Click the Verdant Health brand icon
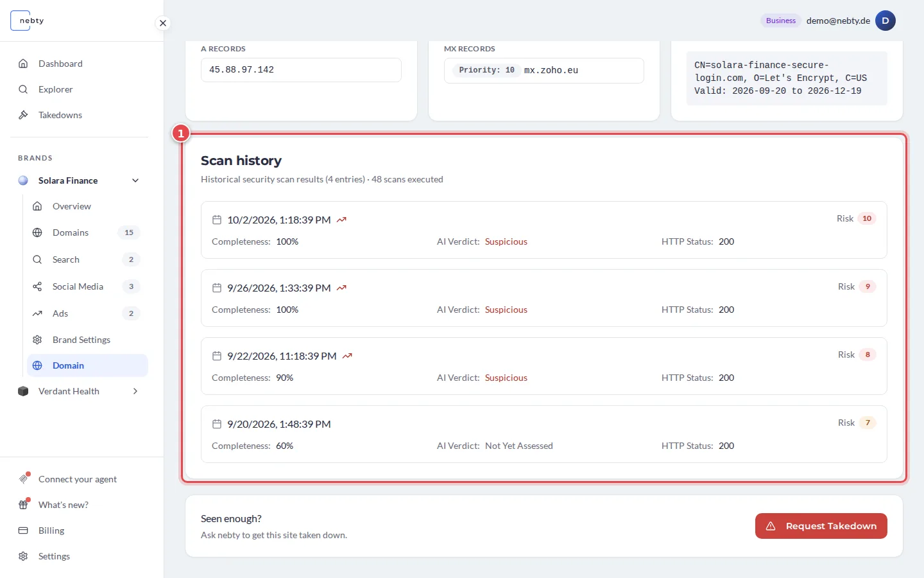Image resolution: width=924 pixels, height=578 pixels. [x=23, y=391]
